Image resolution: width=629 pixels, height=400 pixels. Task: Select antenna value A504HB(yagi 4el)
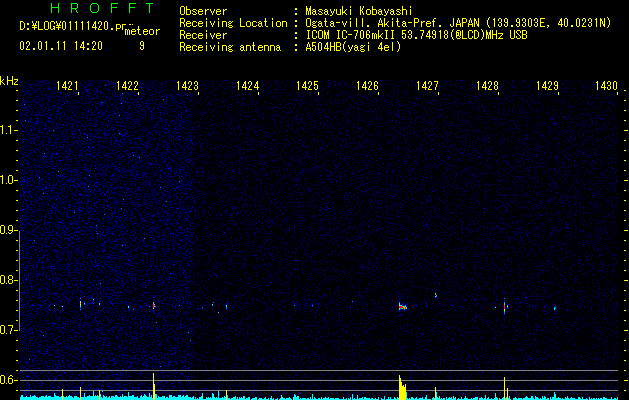tap(353, 47)
